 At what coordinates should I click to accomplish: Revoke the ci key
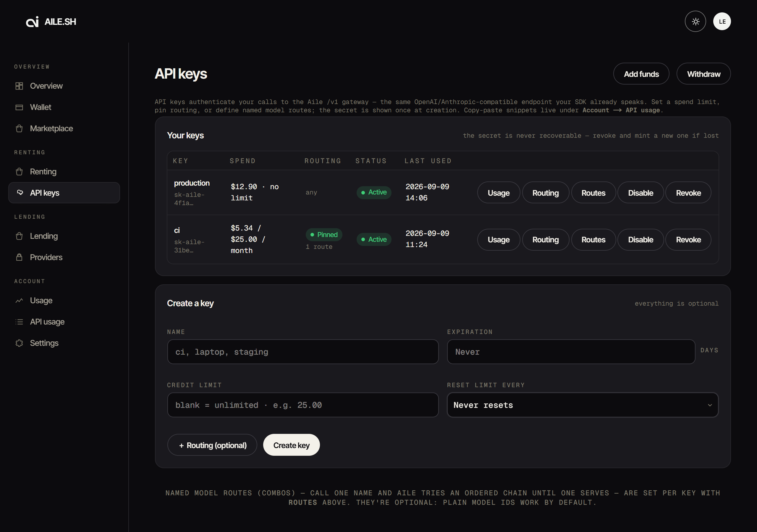688,240
